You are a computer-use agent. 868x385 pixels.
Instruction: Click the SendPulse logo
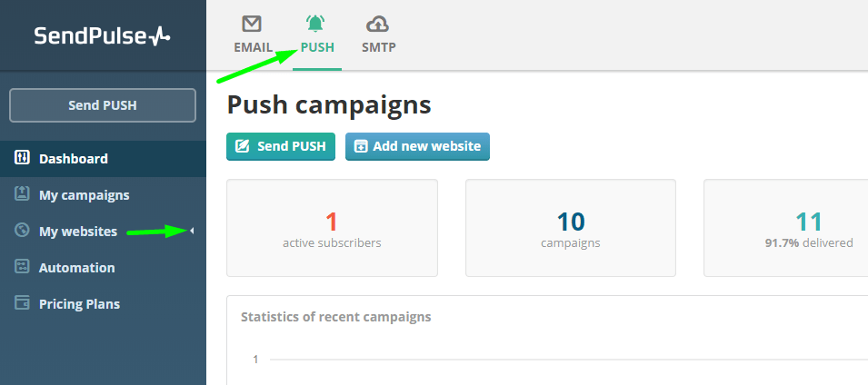point(103,36)
